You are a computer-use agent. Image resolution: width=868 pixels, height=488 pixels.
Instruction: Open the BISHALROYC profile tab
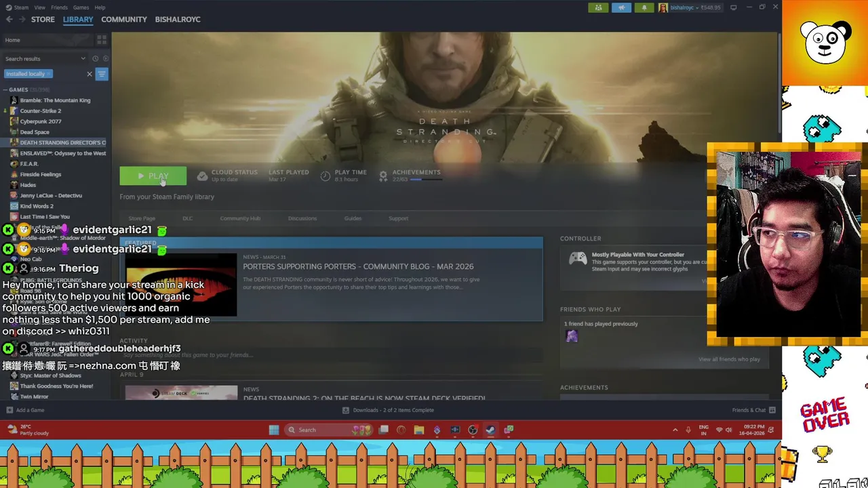click(178, 19)
